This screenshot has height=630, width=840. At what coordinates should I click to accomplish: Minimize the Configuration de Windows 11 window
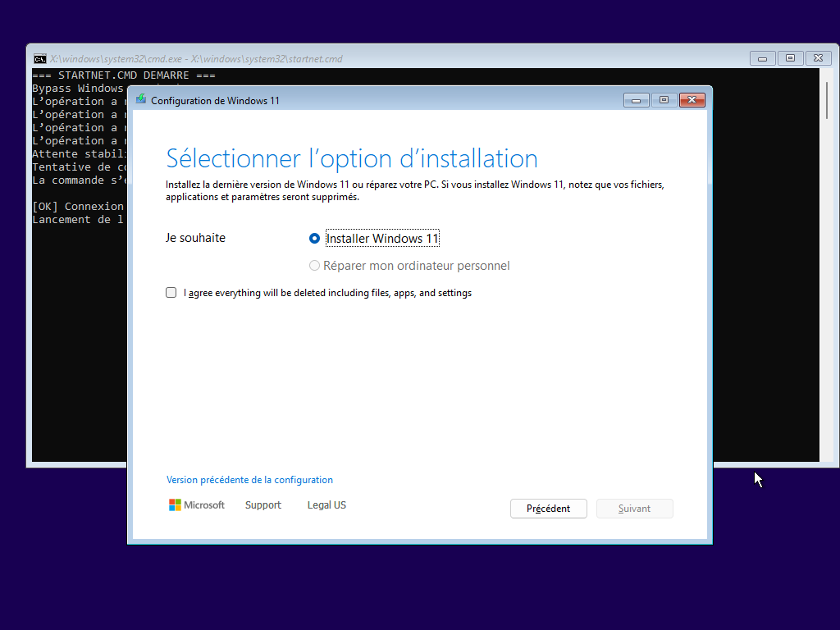tap(636, 100)
